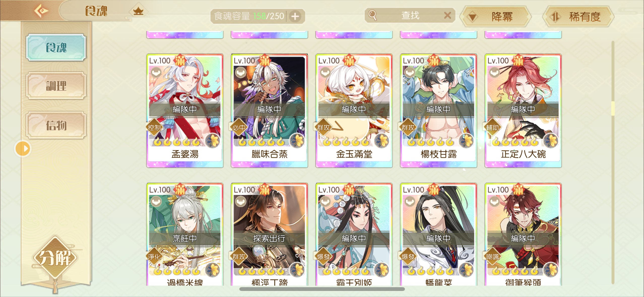The width and height of the screenshot is (644, 297).
Task: Toggle descending sort order 降冪
Action: (x=495, y=17)
